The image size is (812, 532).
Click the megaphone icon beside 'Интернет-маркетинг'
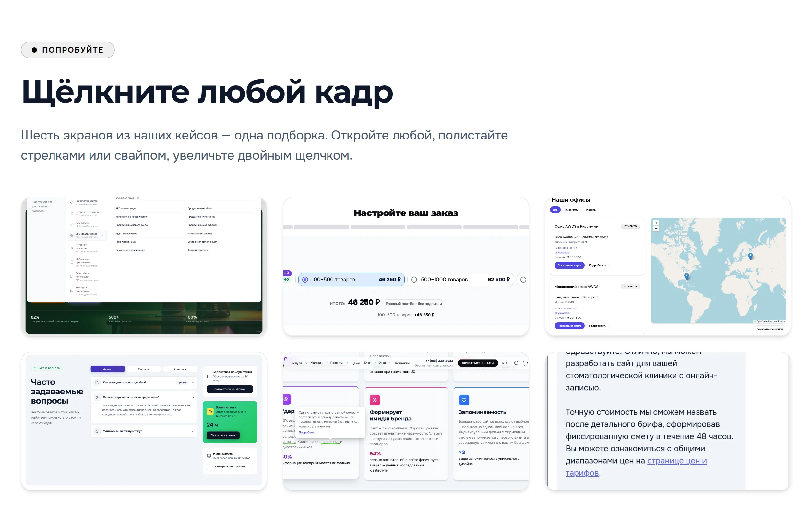click(x=72, y=248)
